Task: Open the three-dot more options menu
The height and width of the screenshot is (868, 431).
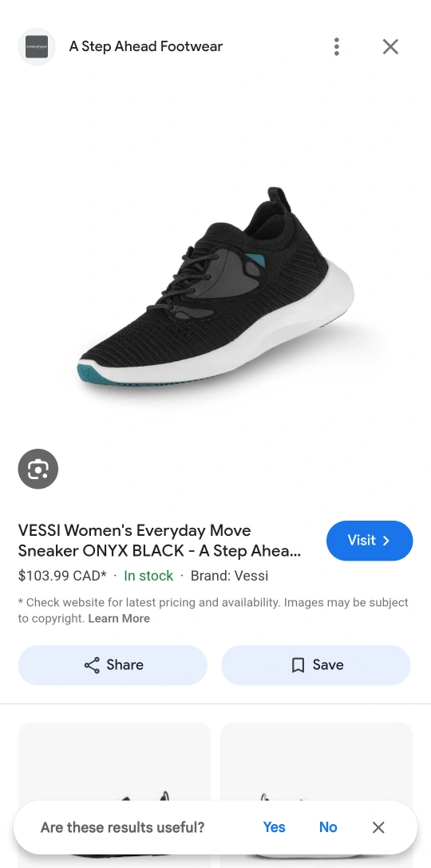Action: (x=336, y=46)
